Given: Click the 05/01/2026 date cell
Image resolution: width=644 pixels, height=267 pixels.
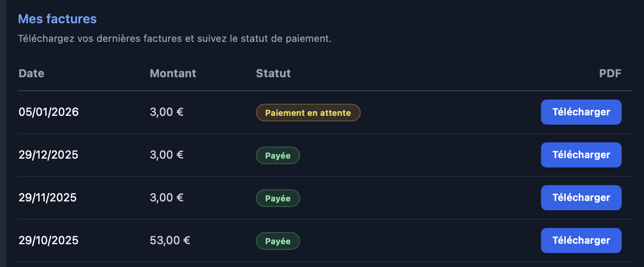Looking at the screenshot, I should tap(48, 112).
